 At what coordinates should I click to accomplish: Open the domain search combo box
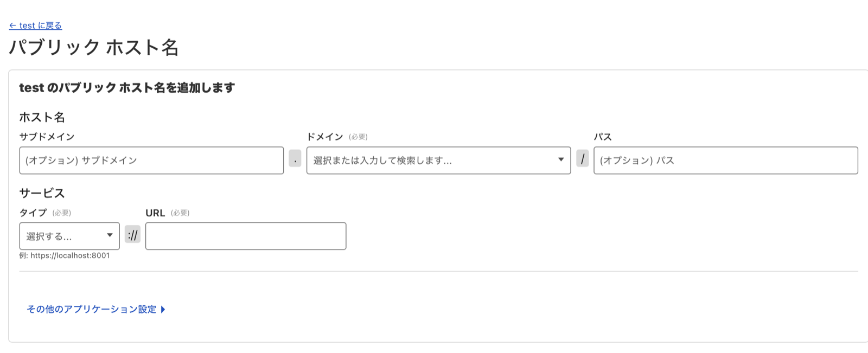pos(431,161)
